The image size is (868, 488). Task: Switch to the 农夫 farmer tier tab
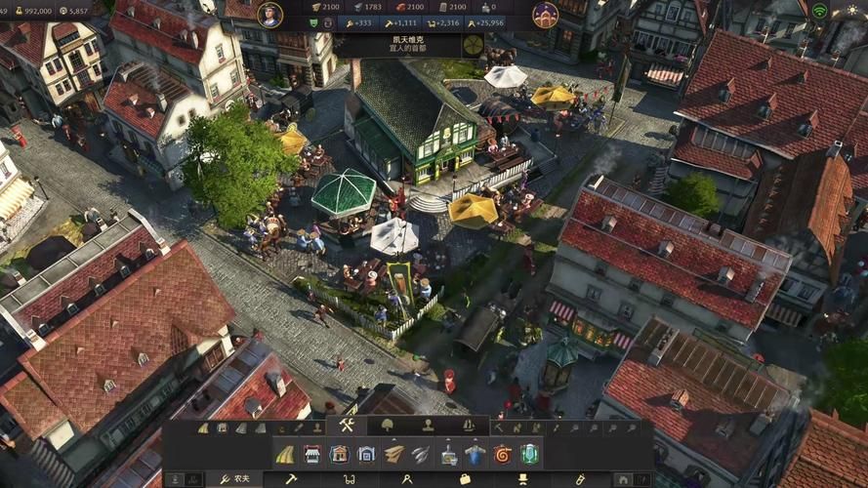(234, 479)
